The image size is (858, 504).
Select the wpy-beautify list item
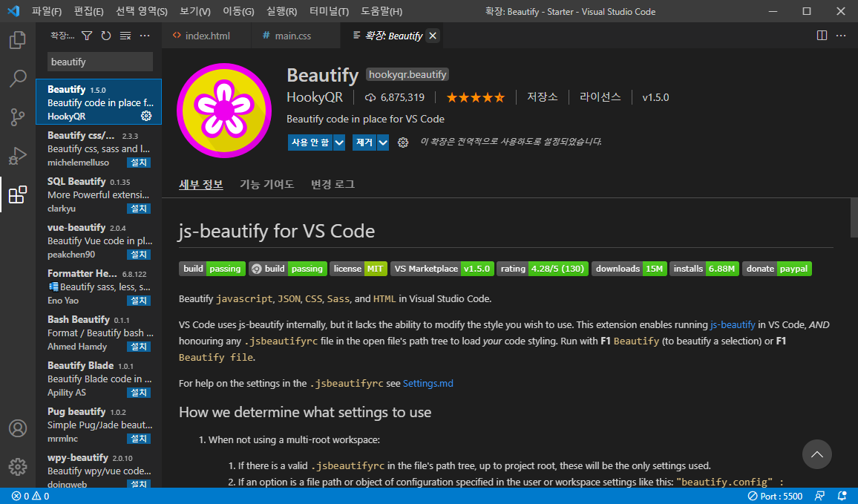point(99,469)
